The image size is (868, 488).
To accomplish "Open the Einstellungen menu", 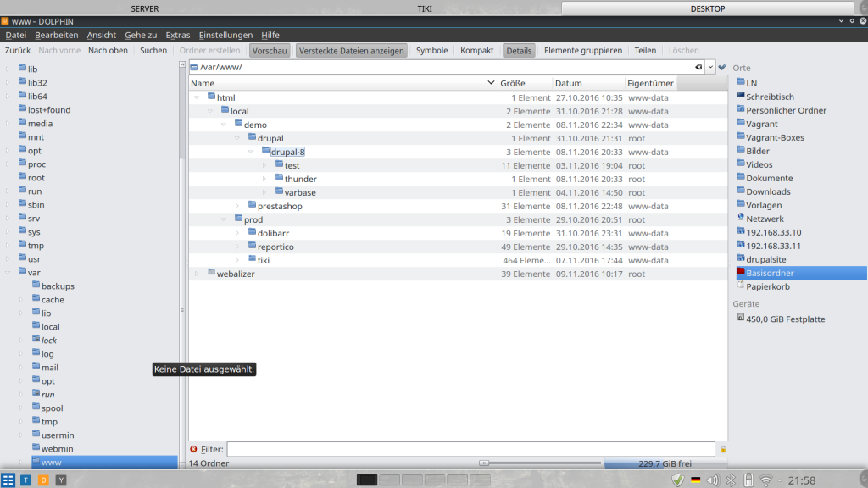I will click(x=225, y=35).
